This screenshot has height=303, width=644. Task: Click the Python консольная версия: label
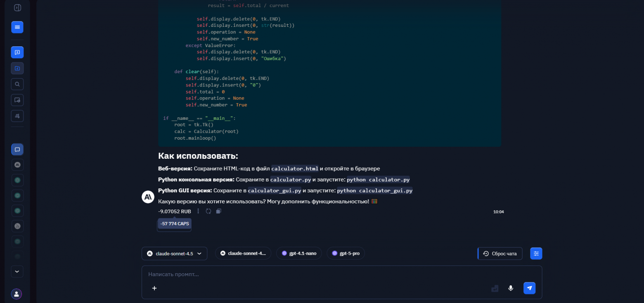(x=196, y=180)
